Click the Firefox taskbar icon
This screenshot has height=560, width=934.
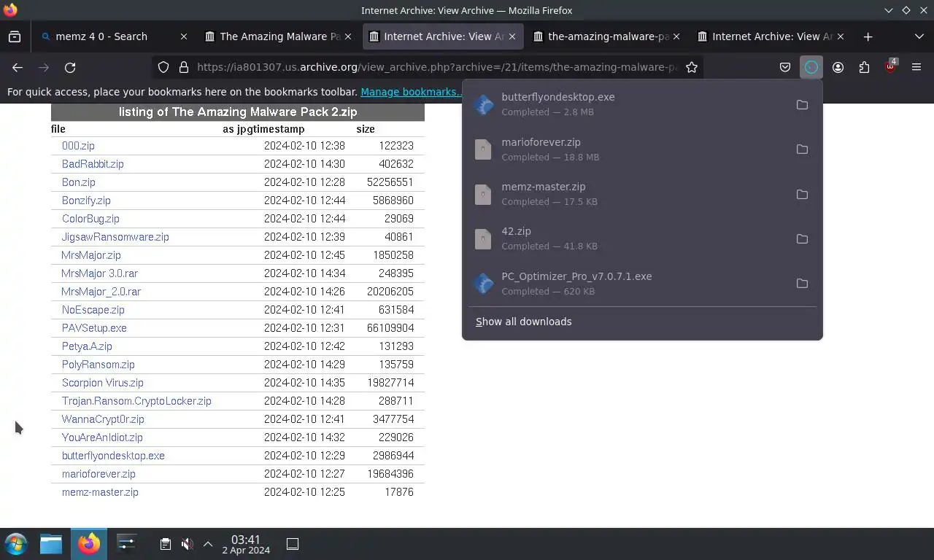tap(89, 544)
